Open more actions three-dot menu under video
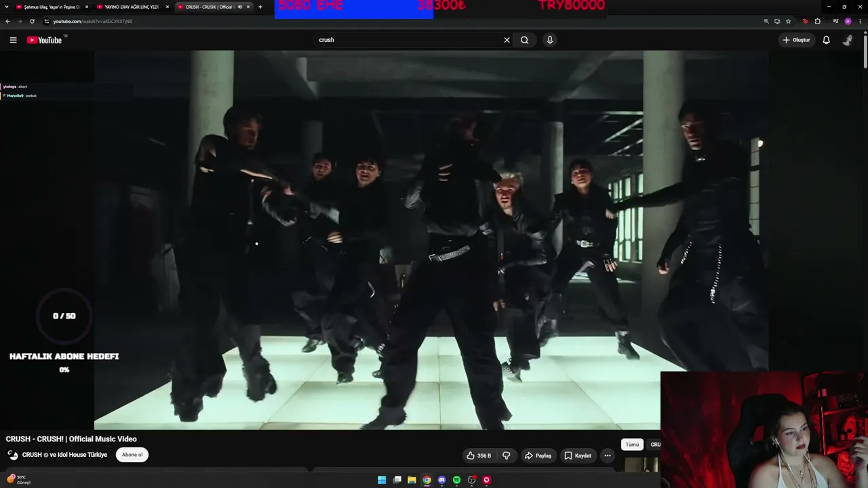The image size is (868, 488). click(x=608, y=455)
